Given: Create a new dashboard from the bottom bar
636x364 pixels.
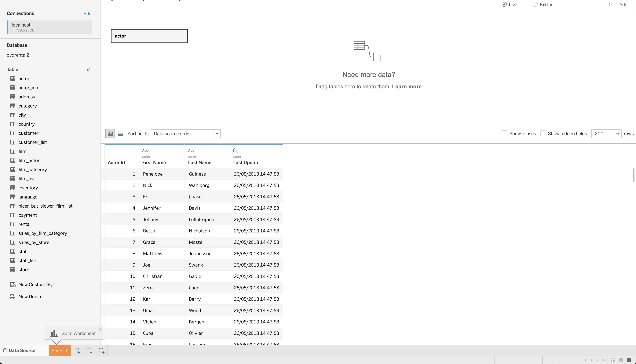Looking at the screenshot, I should point(89,350).
